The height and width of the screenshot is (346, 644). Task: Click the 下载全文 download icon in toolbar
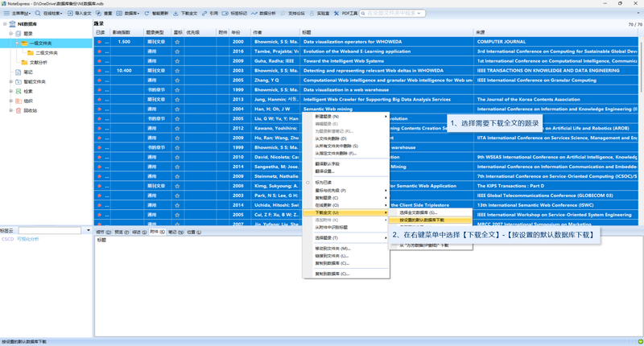[x=175, y=13]
